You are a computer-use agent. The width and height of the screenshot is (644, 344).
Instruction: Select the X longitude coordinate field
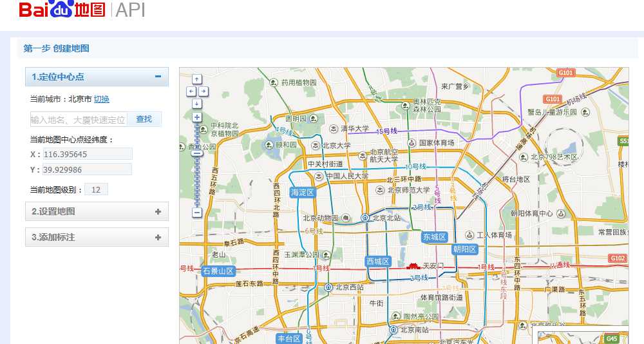[x=88, y=154]
